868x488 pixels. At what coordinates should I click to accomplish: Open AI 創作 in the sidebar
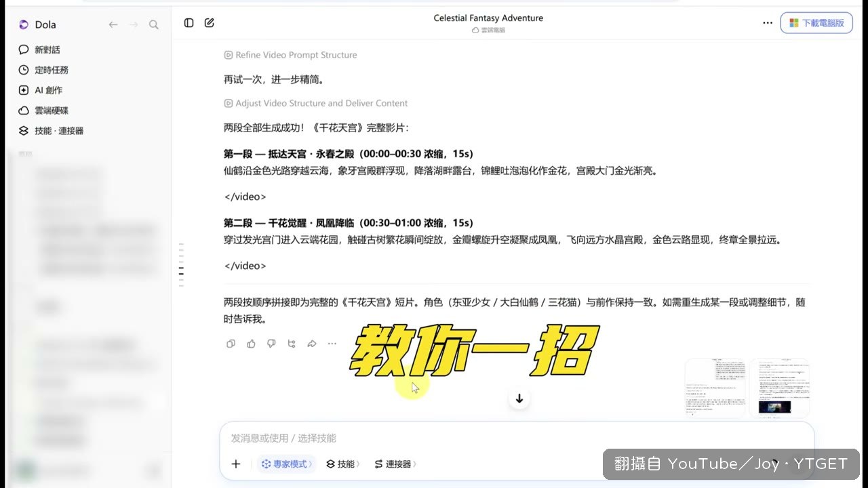click(41, 90)
